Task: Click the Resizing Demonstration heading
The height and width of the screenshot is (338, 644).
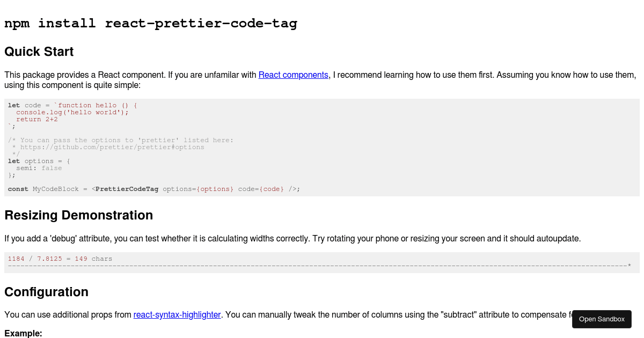Action: tap(78, 215)
